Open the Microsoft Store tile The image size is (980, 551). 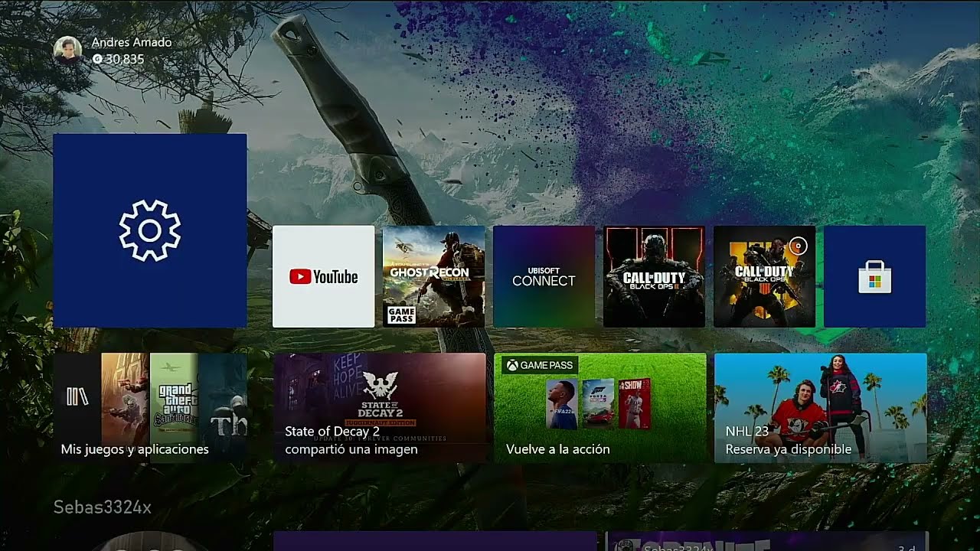coord(874,276)
